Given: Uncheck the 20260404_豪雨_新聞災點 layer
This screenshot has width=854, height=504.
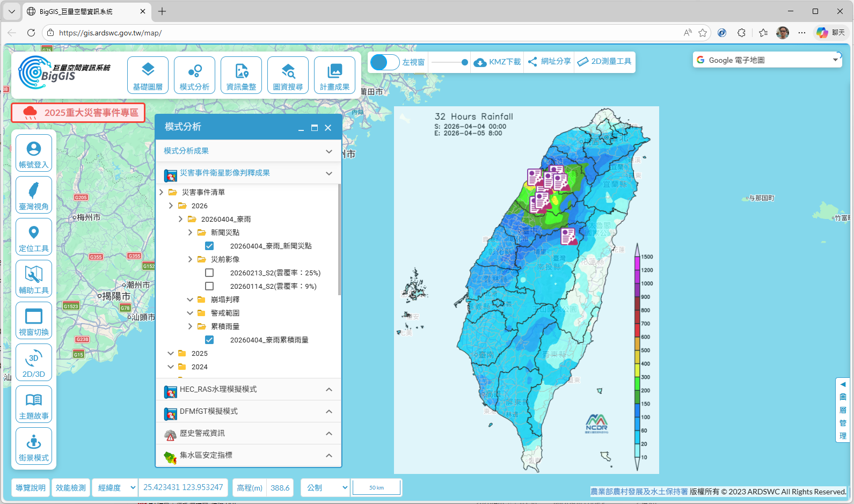Looking at the screenshot, I should (x=209, y=246).
